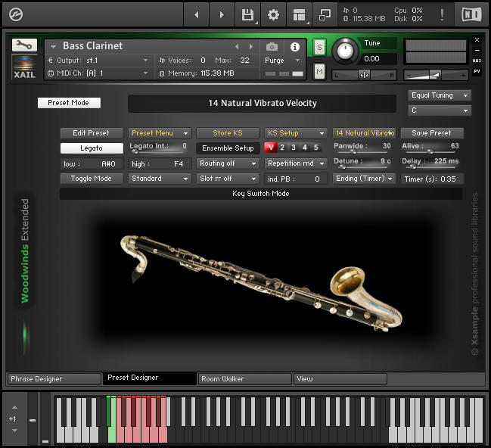Switch to the Room Walker tab
491x448 pixels.
click(244, 379)
